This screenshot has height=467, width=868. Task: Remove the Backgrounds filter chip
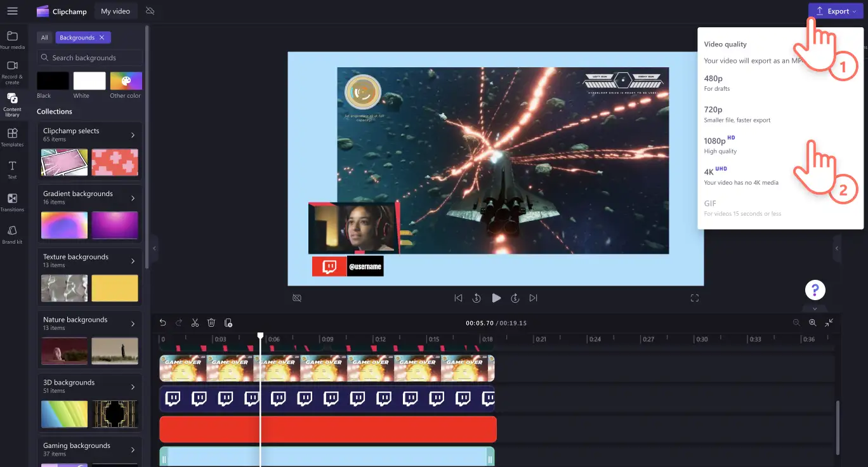(x=102, y=37)
